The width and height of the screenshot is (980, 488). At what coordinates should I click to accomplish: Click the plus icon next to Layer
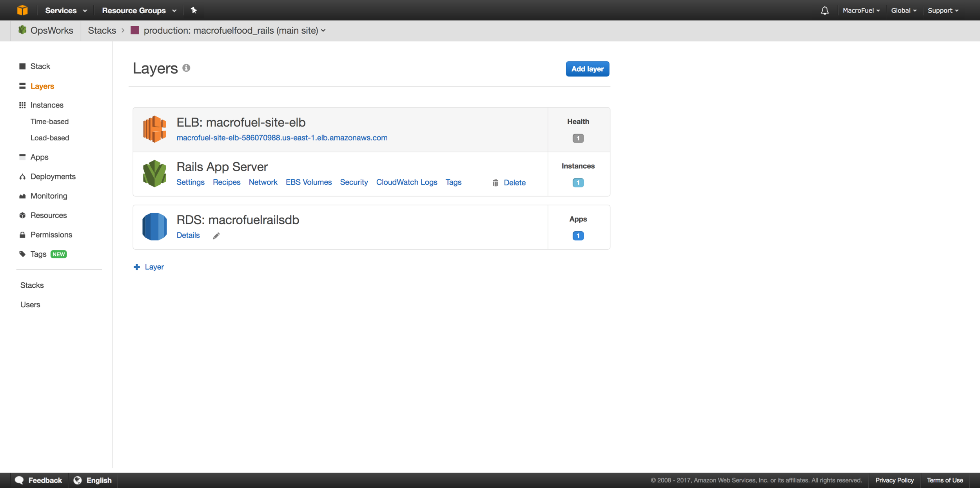tap(137, 267)
